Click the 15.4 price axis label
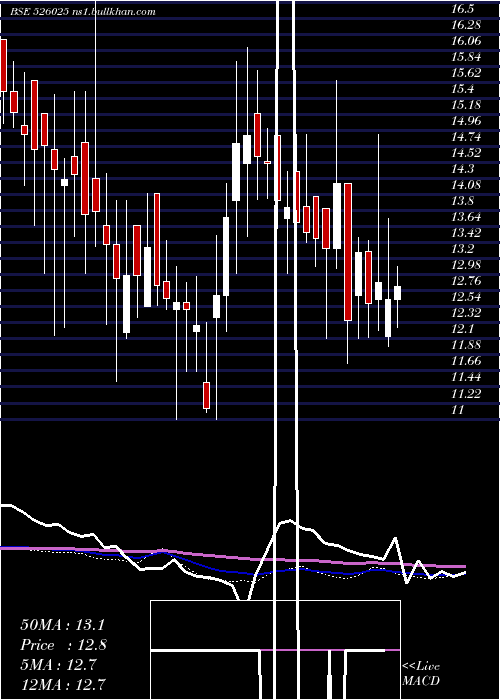500x700 pixels. pos(462,89)
